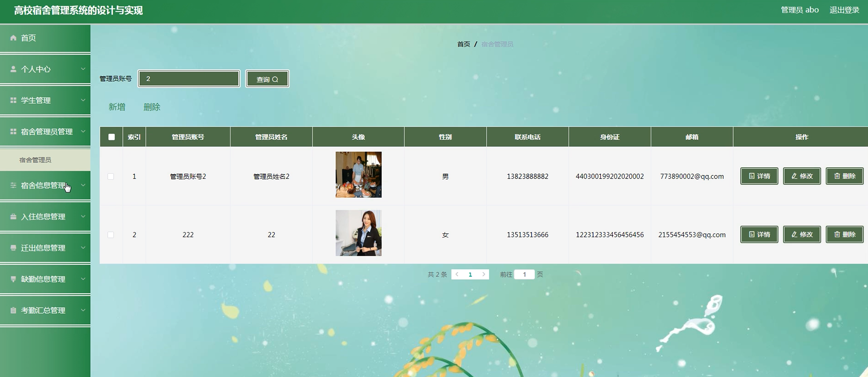This screenshot has width=868, height=377.
Task: Open 入住信息管理 sidebar menu
Action: pyautogui.click(x=45, y=216)
